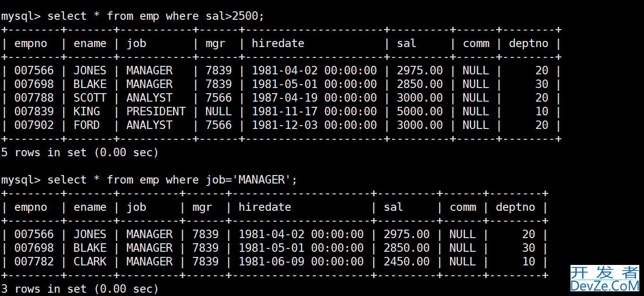The width and height of the screenshot is (644, 296).
Task: Select the '5 rows in set (0.00 sec)' line
Action: (80, 152)
